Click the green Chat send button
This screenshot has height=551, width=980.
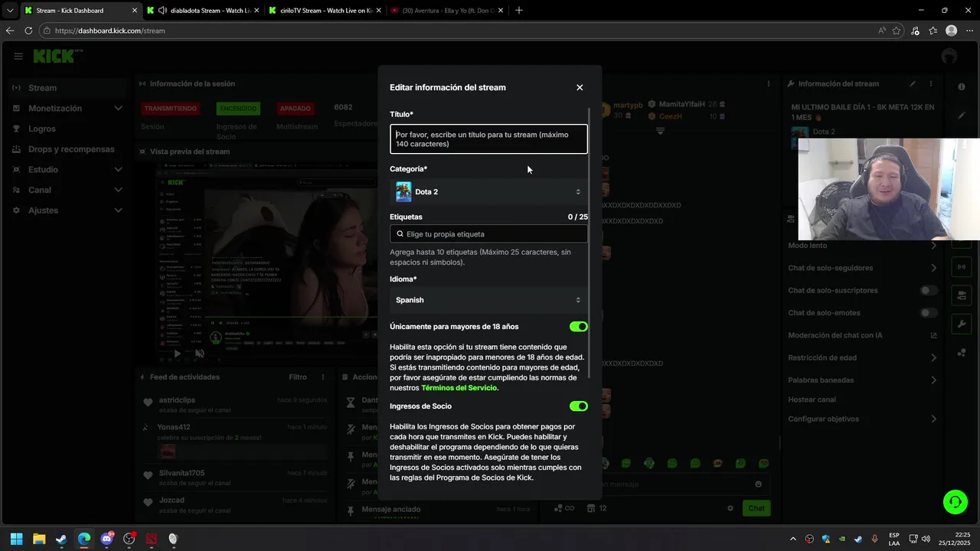click(756, 508)
